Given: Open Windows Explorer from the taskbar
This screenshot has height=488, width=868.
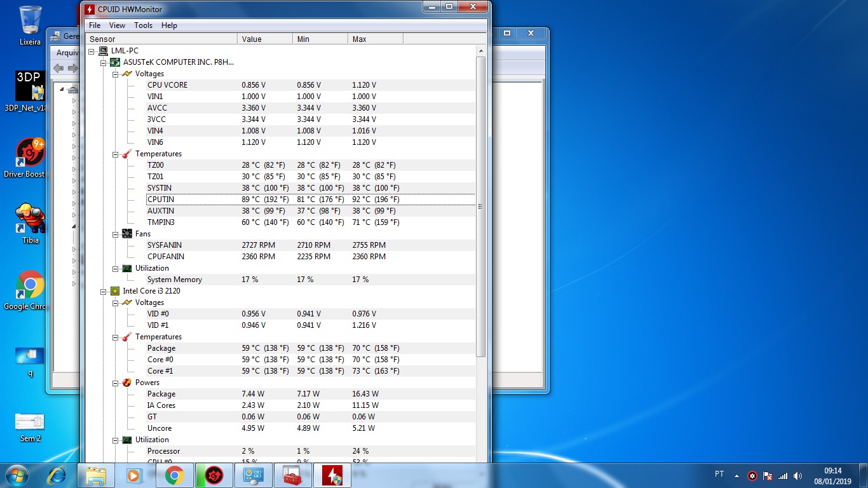Looking at the screenshot, I should click(97, 475).
